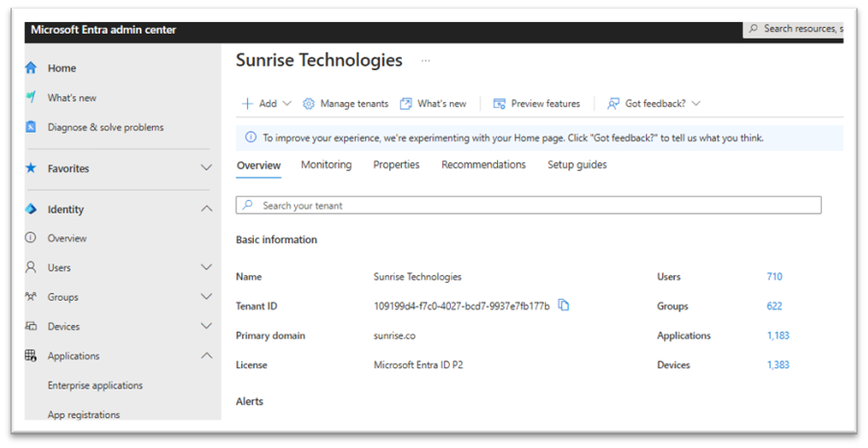Screen dimensions: 868x448
Task: Click the info icon in the banner
Action: (251, 137)
